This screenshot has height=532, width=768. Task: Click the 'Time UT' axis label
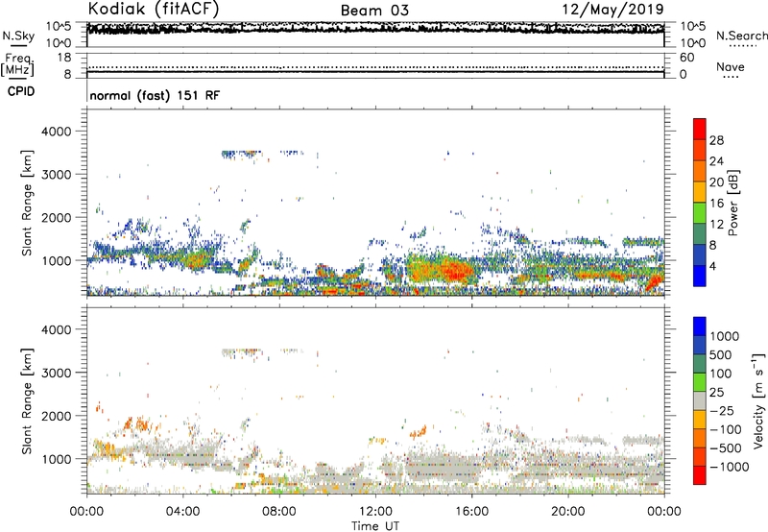click(375, 526)
